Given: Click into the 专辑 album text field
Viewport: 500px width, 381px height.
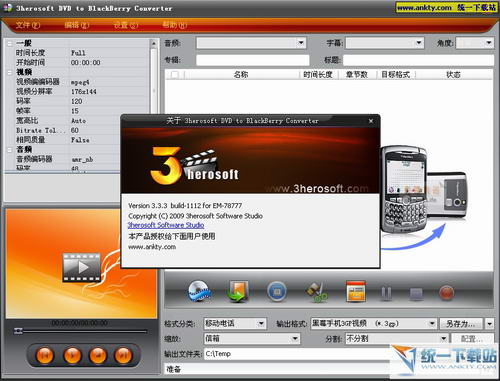Looking at the screenshot, I should click(x=253, y=60).
